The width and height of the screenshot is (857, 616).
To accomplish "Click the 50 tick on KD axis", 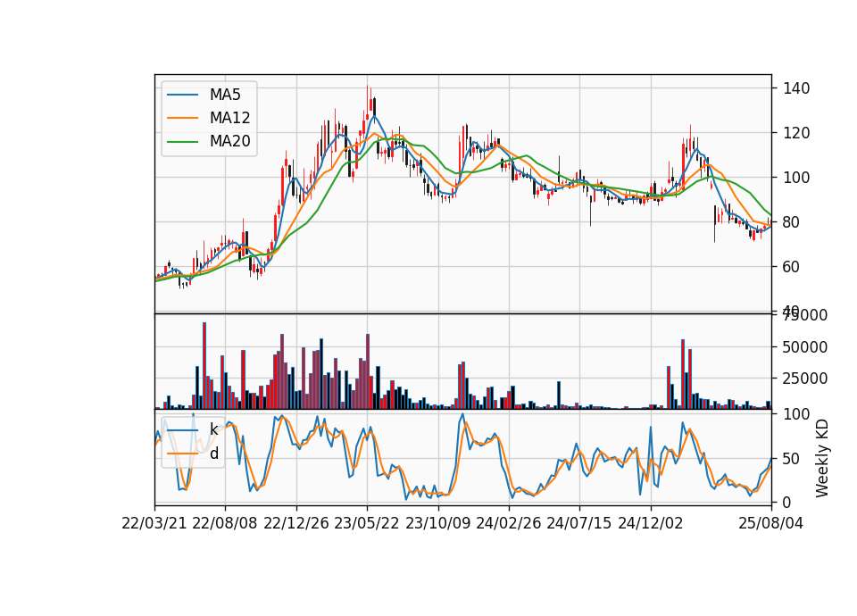I will click(792, 459).
